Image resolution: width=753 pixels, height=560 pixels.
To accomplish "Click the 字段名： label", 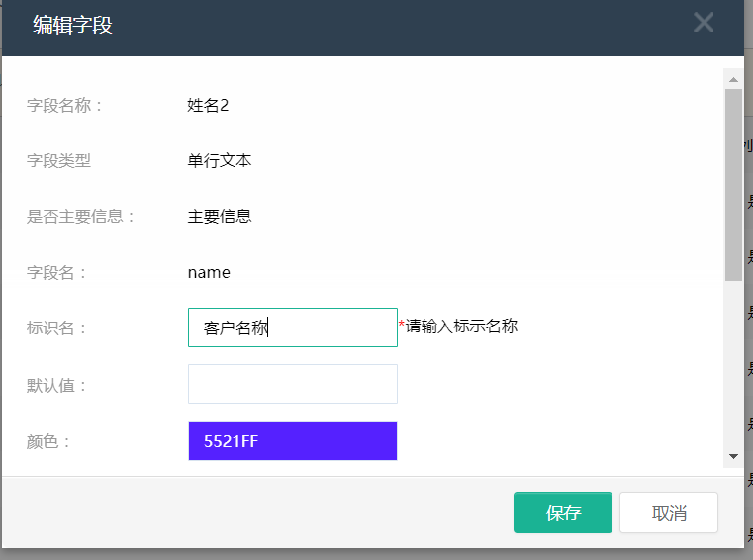I will pos(56,273).
